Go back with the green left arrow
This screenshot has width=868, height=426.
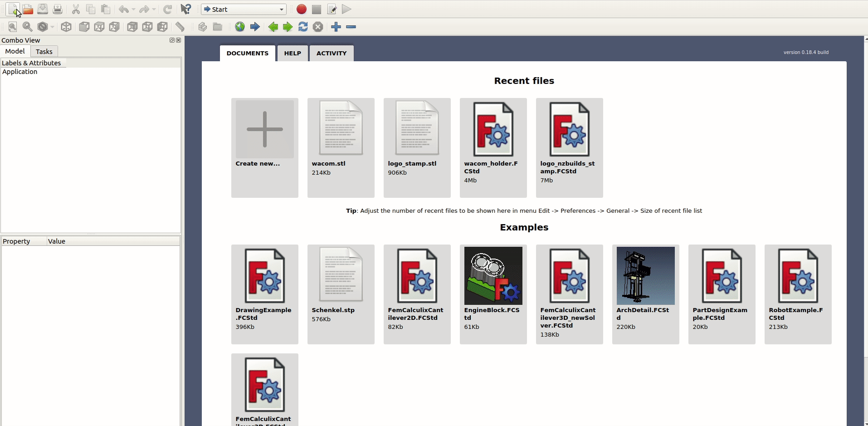point(273,27)
